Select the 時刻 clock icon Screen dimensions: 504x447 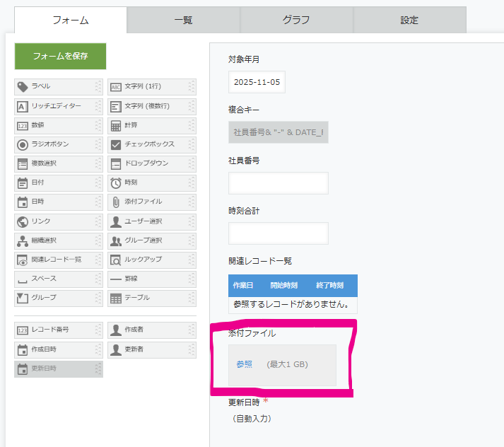coord(116,183)
